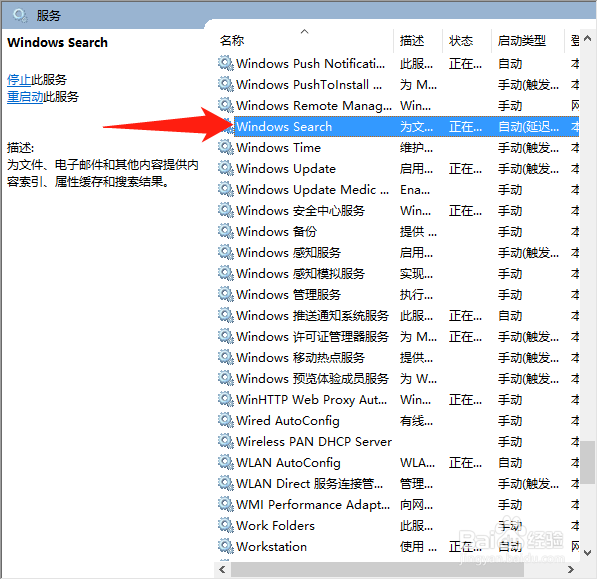Select the Windows Update service name
The height and width of the screenshot is (580, 598).
tap(286, 168)
